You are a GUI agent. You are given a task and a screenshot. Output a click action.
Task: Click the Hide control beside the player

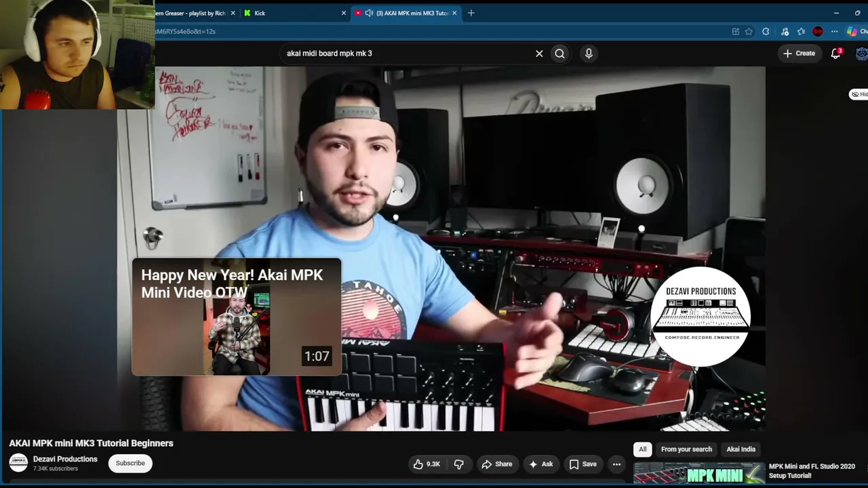[859, 94]
